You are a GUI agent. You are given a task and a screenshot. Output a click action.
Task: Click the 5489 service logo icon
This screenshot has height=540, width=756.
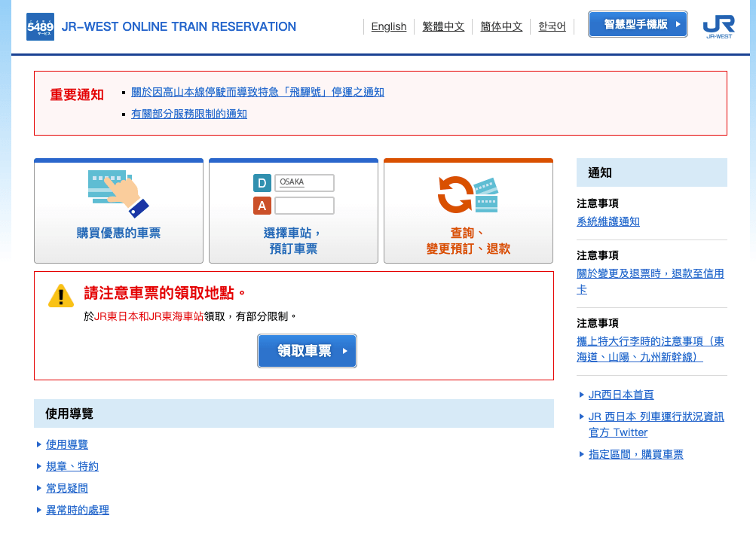point(40,26)
